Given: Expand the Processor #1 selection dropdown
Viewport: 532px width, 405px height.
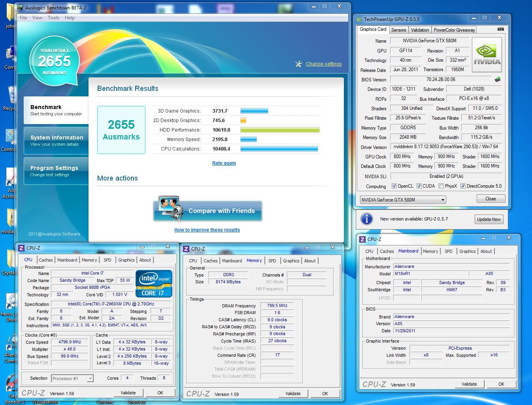Looking at the screenshot, I should 90,379.
